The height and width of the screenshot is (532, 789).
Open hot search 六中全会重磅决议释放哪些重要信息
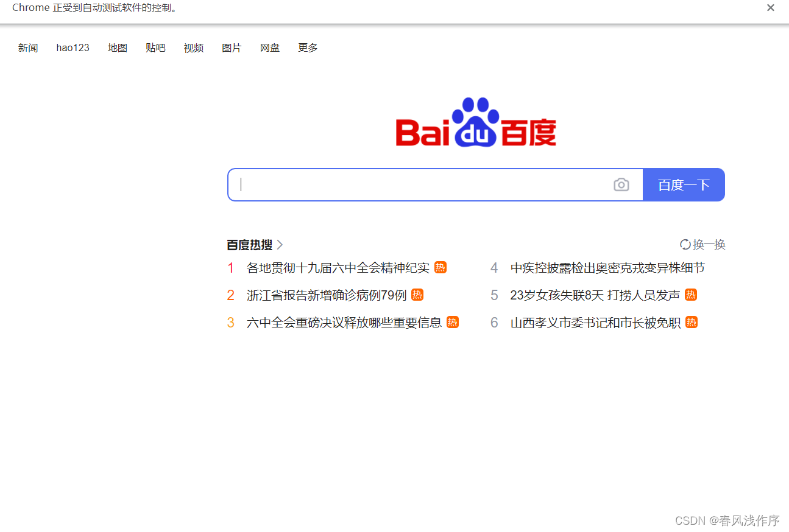tap(344, 323)
